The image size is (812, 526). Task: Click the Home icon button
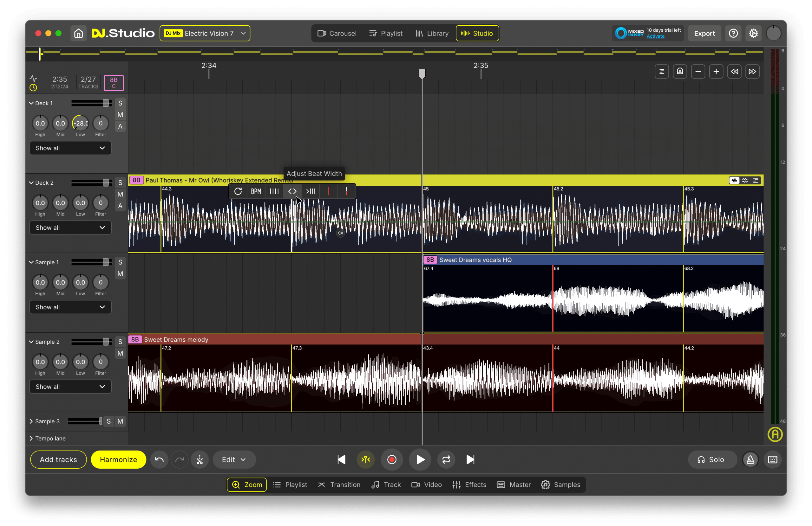coord(78,33)
